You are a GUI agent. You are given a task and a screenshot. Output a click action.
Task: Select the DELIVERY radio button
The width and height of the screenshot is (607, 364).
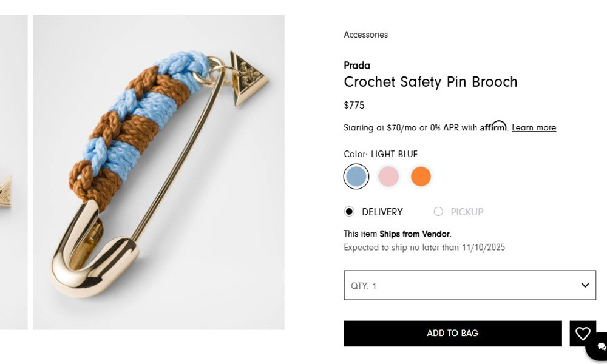tap(349, 212)
